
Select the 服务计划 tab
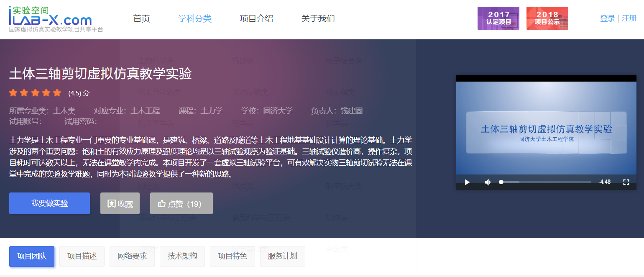(283, 256)
